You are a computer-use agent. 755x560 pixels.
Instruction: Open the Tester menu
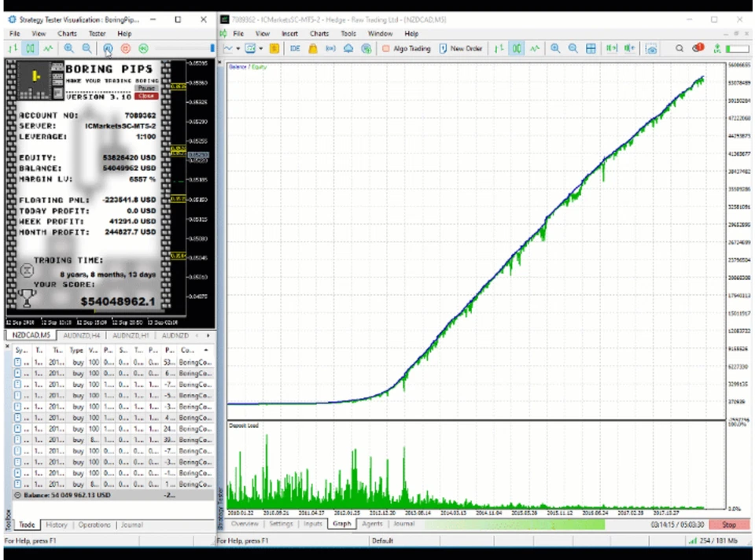(x=97, y=33)
